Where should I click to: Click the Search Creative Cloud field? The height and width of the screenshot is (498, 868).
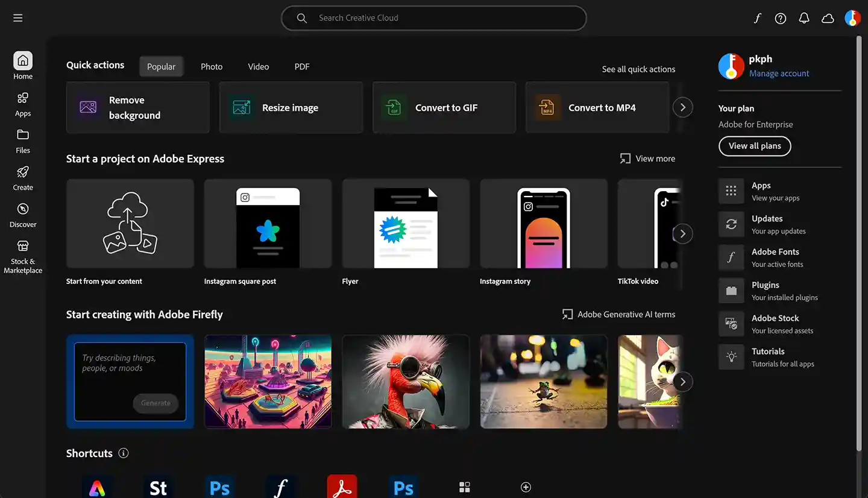[x=434, y=18]
